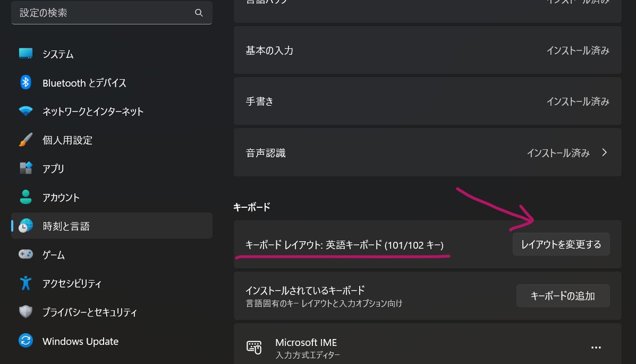Click the search magnifier icon

point(199,13)
